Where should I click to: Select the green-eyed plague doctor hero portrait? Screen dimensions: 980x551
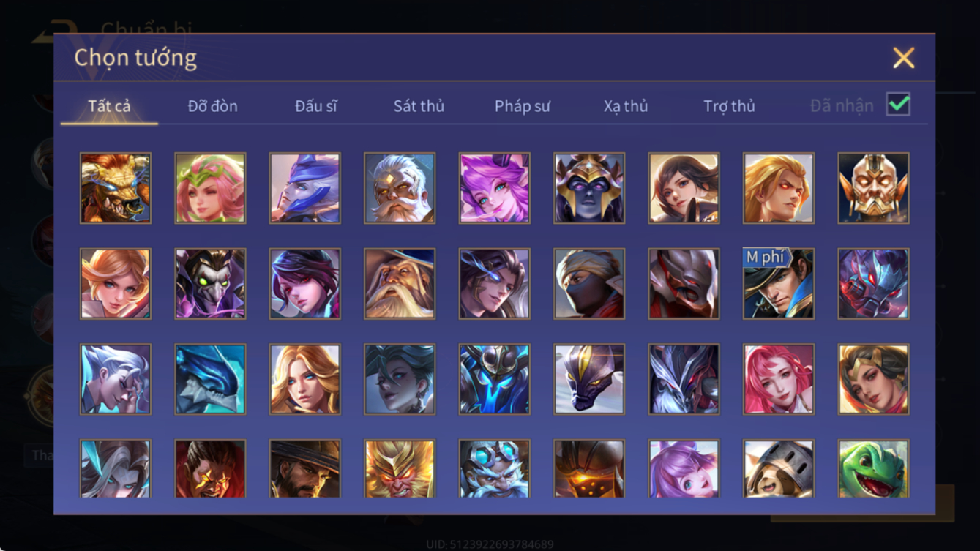pos(211,284)
